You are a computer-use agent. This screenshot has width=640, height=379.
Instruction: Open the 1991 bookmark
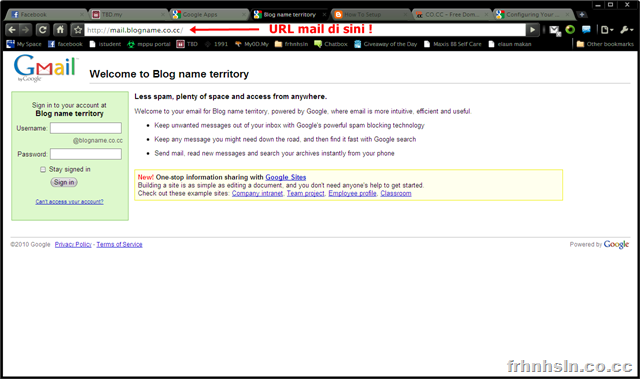(216, 44)
